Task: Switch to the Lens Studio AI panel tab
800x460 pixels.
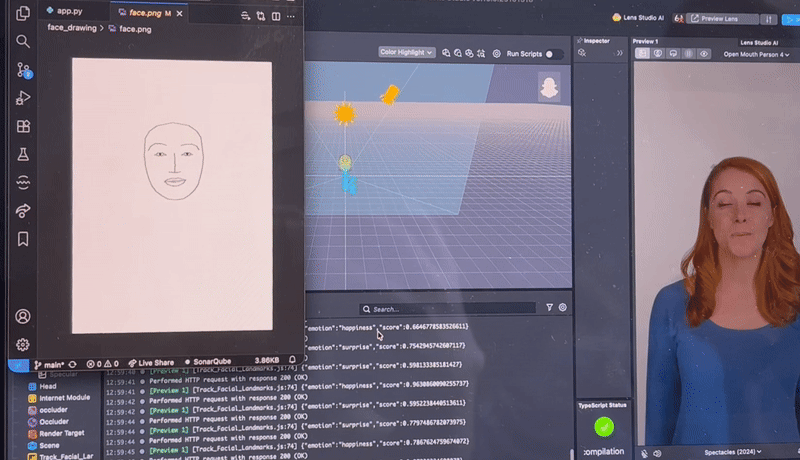Action: 759,43
